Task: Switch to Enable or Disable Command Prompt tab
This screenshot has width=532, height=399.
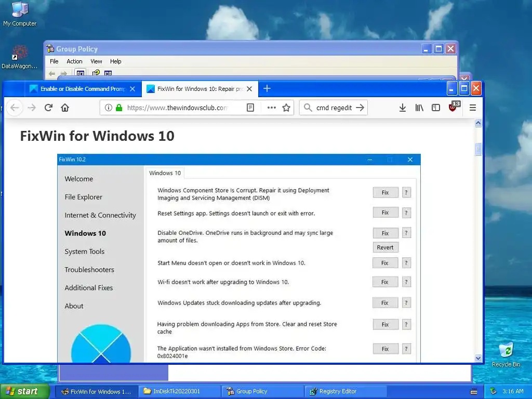Action: coord(83,89)
